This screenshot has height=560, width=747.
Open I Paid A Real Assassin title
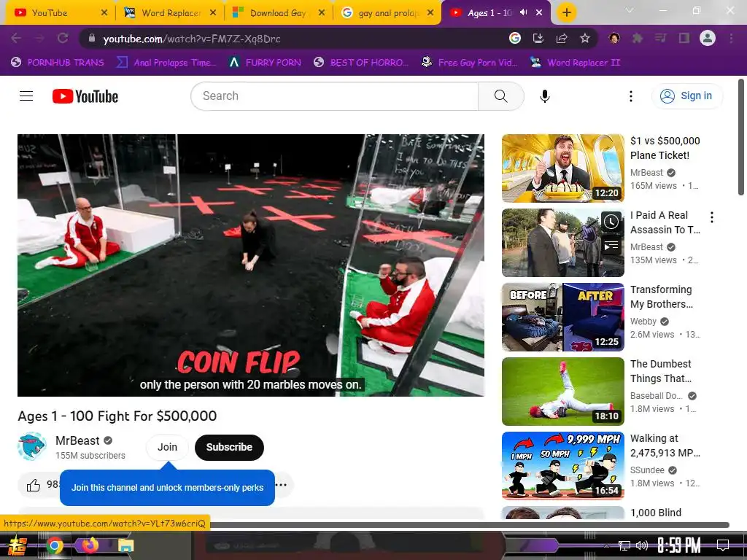coord(665,222)
